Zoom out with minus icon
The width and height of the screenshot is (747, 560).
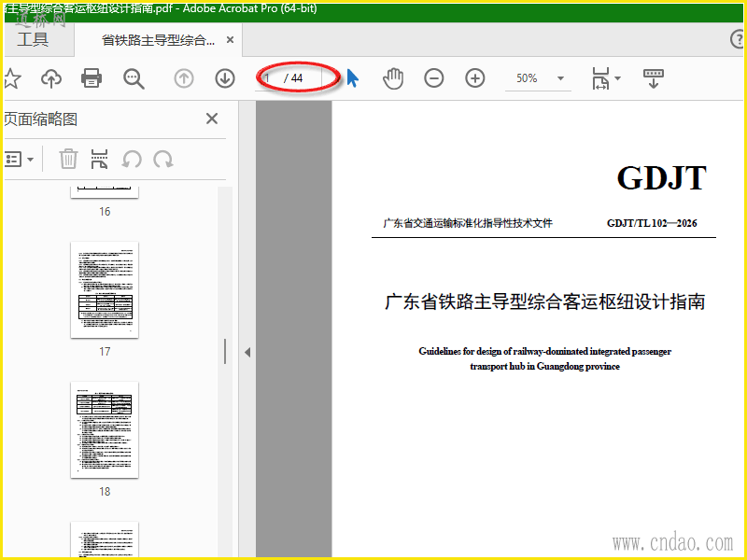tap(434, 78)
